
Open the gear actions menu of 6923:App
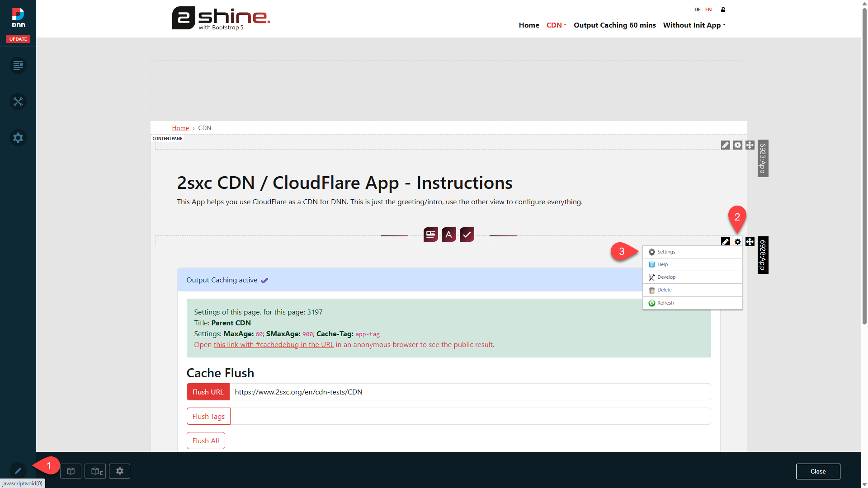[x=737, y=145]
